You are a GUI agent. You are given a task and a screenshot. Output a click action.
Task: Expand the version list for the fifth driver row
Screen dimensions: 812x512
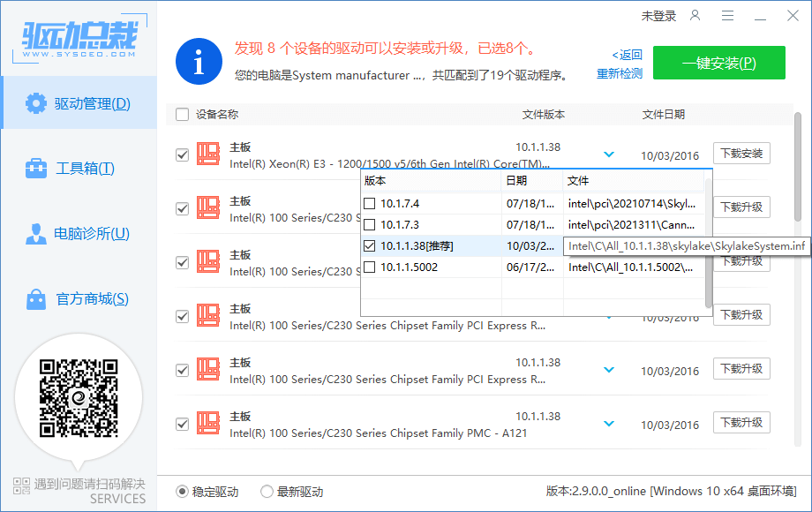(608, 369)
